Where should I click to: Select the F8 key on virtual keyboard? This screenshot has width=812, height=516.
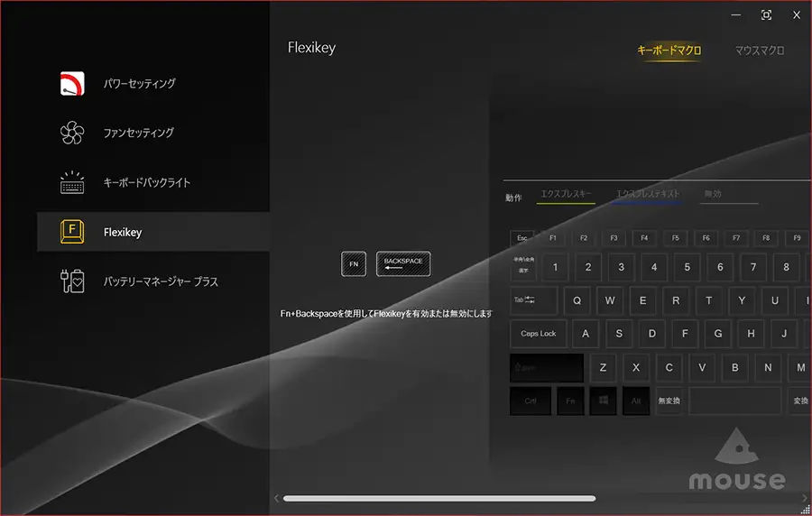[x=766, y=238]
